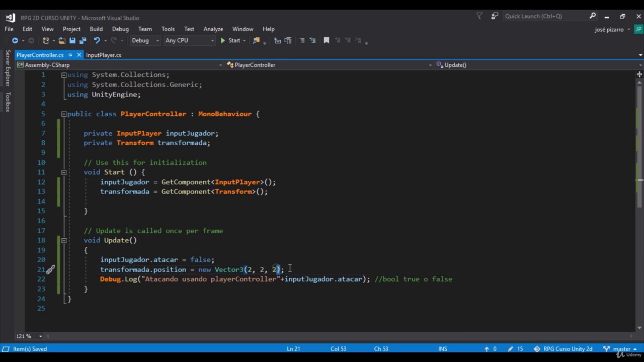Click the New Project toolbar icon

46,41
